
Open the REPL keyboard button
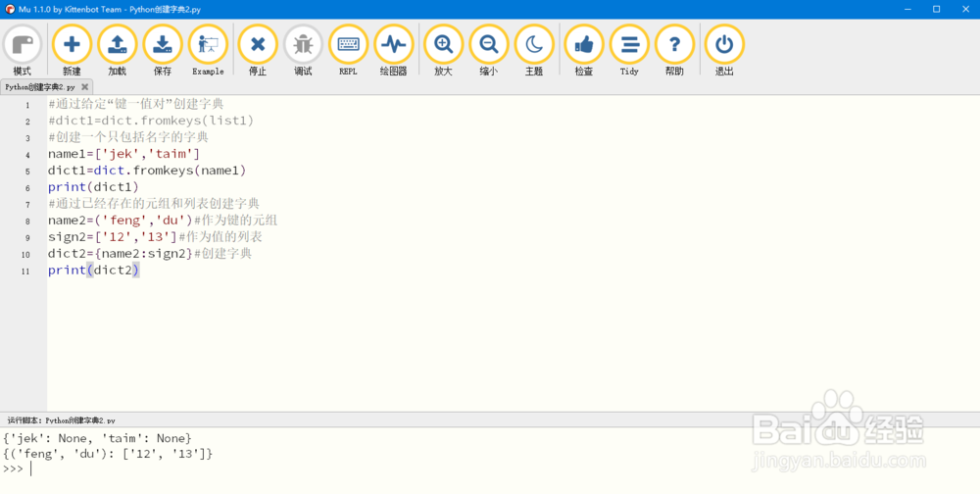coord(348,51)
